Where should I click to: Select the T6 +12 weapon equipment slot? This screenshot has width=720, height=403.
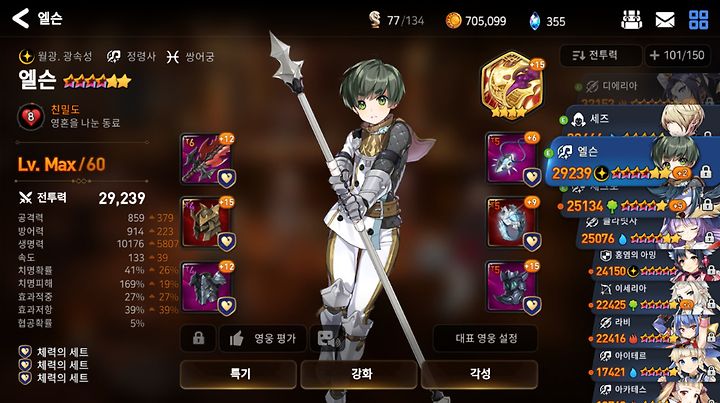[x=208, y=159]
